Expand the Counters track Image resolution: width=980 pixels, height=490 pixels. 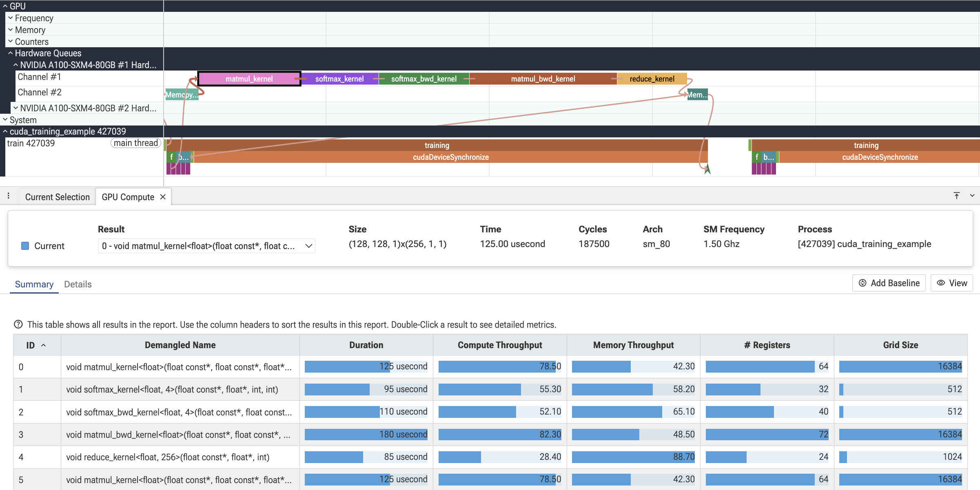coord(10,42)
